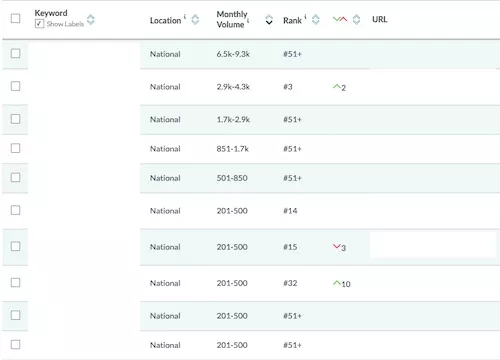The width and height of the screenshot is (500, 360).
Task: Select checkbox for 6.5k-9.3k volume row
Action: point(15,53)
